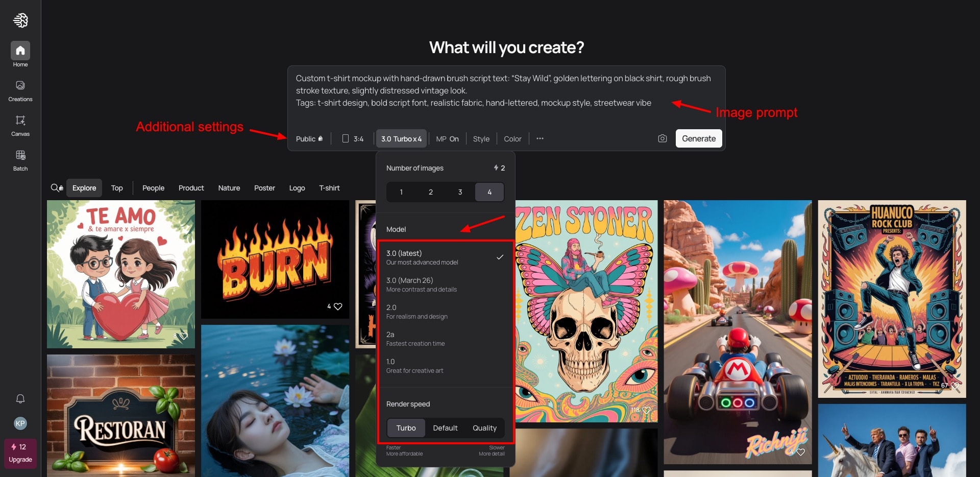This screenshot has height=477, width=980.
Task: Like the BURN flame image heart
Action: coord(338,306)
